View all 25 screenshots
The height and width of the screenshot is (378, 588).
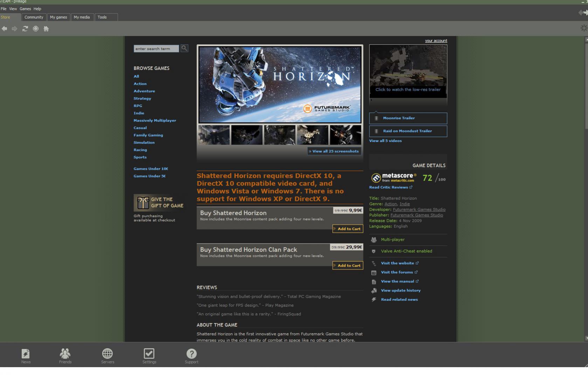coord(334,151)
